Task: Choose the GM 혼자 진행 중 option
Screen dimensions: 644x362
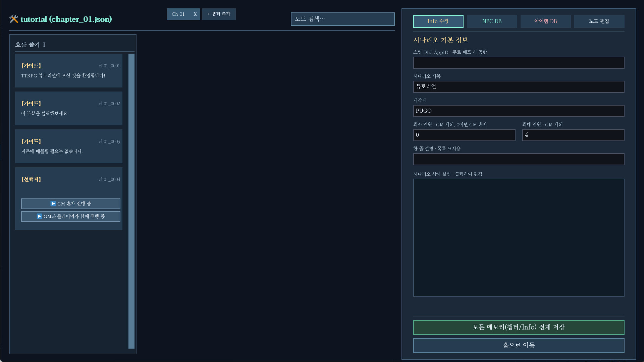Action: 71,204
